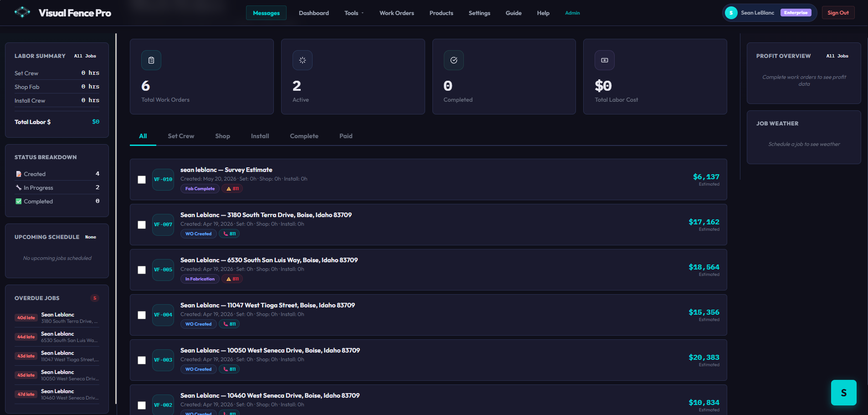The height and width of the screenshot is (415, 868).
Task: Click the spinner icon on the Active card
Action: tap(303, 60)
